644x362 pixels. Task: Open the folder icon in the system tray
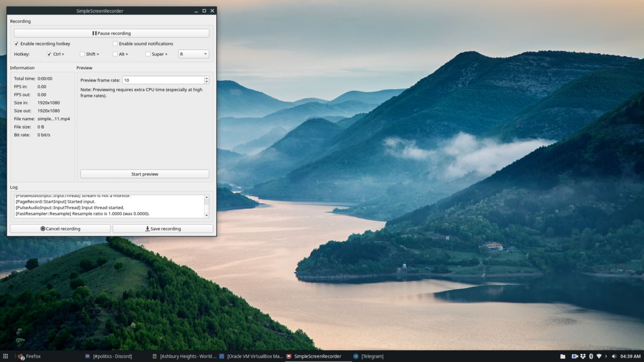coord(563,356)
